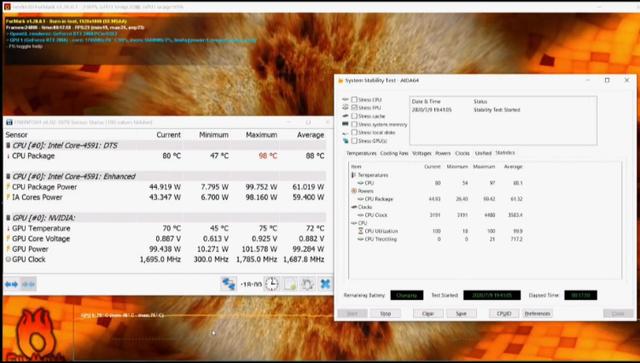Click the blue X close-sensors icon in HWiNFO

tap(325, 284)
